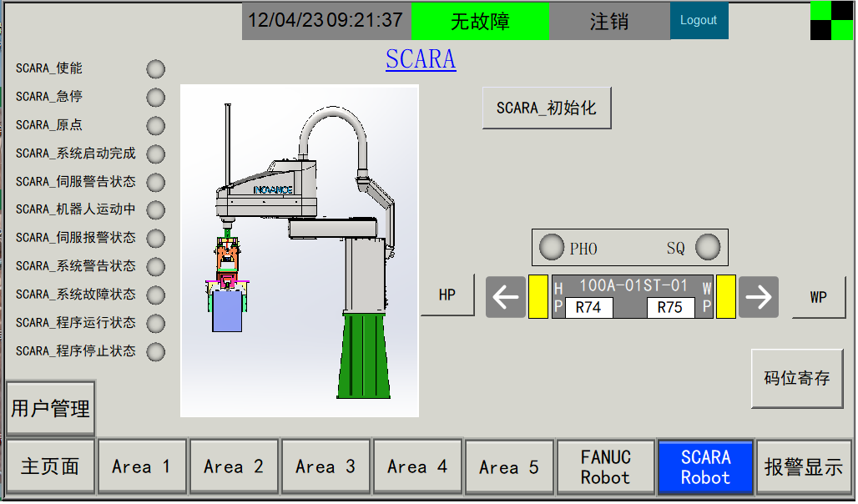Click the checkered icon in top-right corner
Image resolution: width=858 pixels, height=504 pixels.
tap(831, 20)
